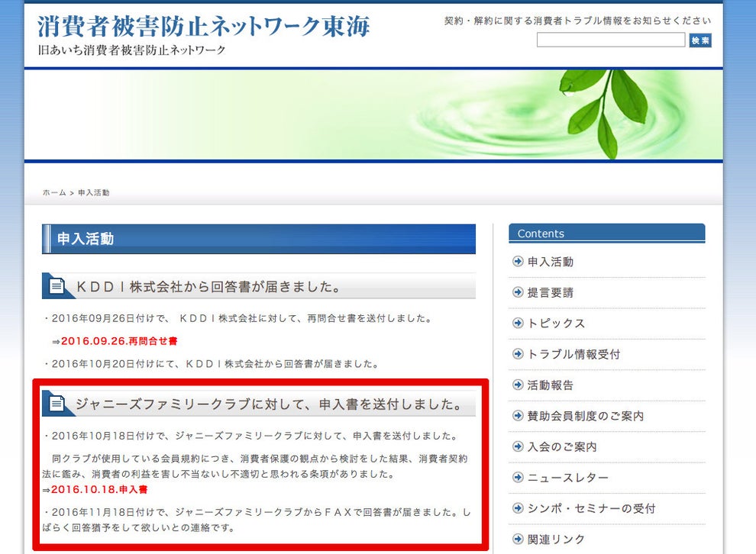Image resolution: width=756 pixels, height=554 pixels.
Task: Click the arrow icon next to ニュースレター
Action: [x=517, y=478]
